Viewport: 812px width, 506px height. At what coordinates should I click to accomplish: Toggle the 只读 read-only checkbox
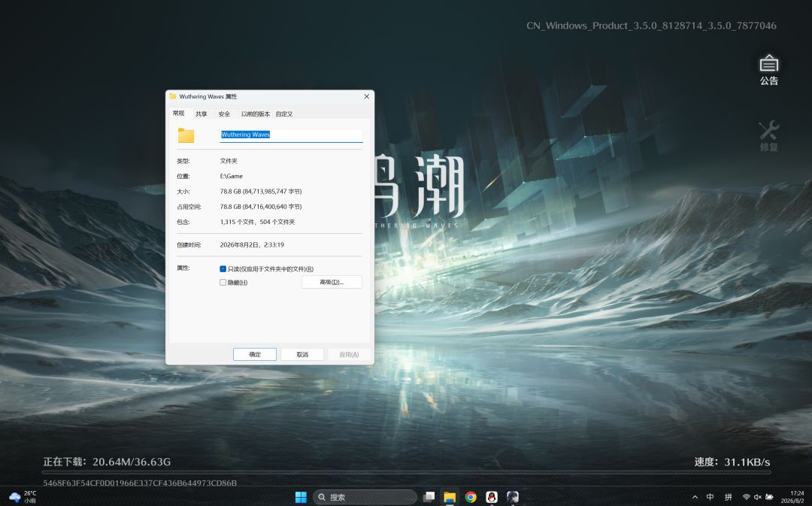pos(223,269)
